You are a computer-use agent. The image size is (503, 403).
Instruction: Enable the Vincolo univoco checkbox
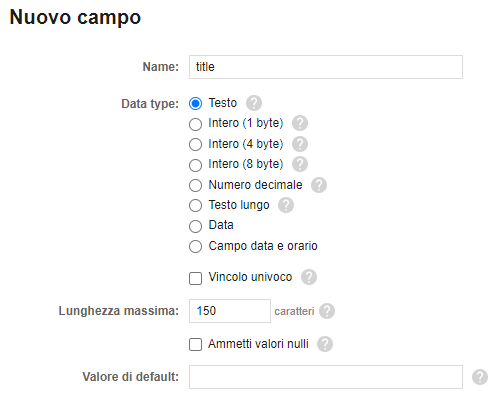[x=195, y=278]
